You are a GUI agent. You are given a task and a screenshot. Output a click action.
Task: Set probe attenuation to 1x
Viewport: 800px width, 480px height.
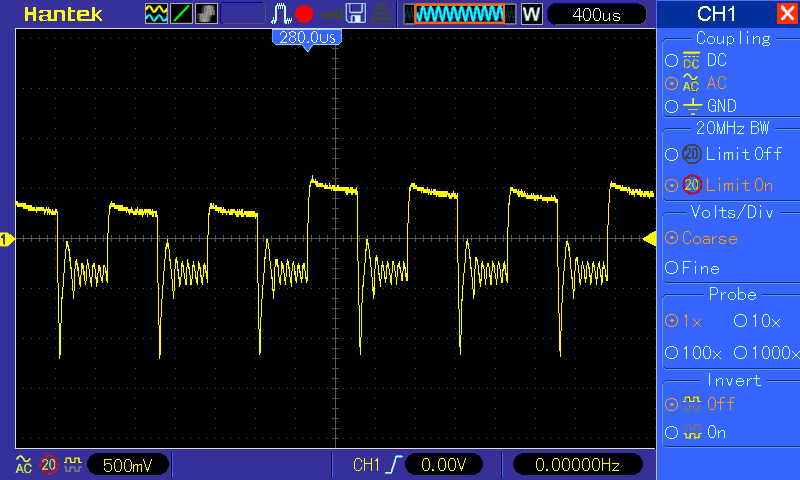[671, 320]
